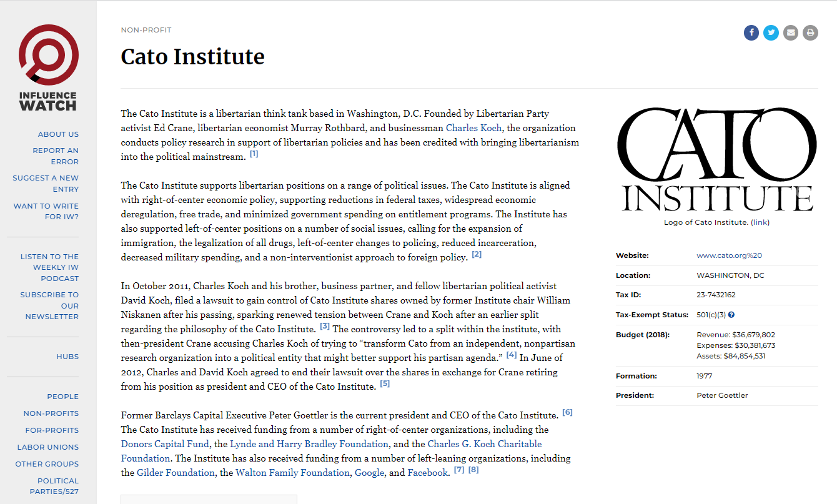Open Lynde and Harry Bradley Foundation link
Viewport: 837px width, 504px height.
[x=309, y=444]
